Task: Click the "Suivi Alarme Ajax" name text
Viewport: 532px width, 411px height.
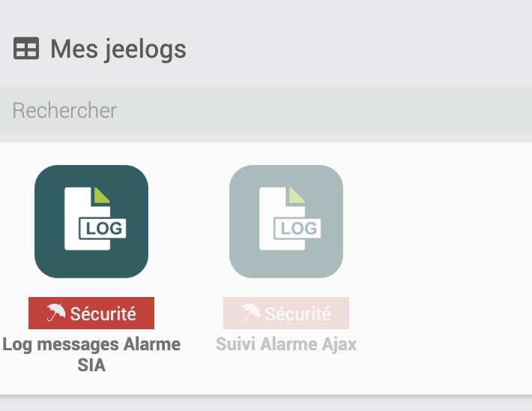Action: tap(286, 345)
